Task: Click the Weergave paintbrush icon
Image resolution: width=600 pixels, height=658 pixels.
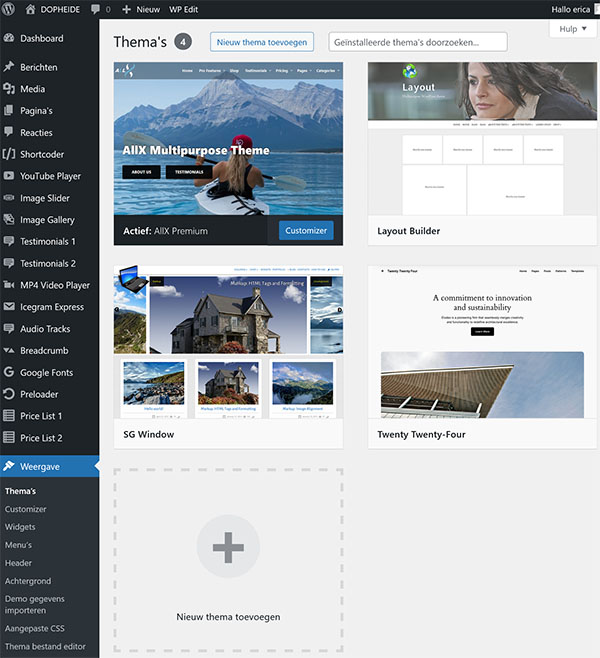Action: 9,466
